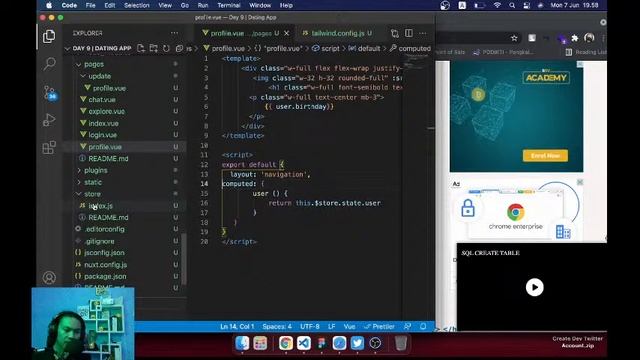Viewport: 640px width, 360px height.
Task: Open the Selection menu
Action: click(x=136, y=5)
